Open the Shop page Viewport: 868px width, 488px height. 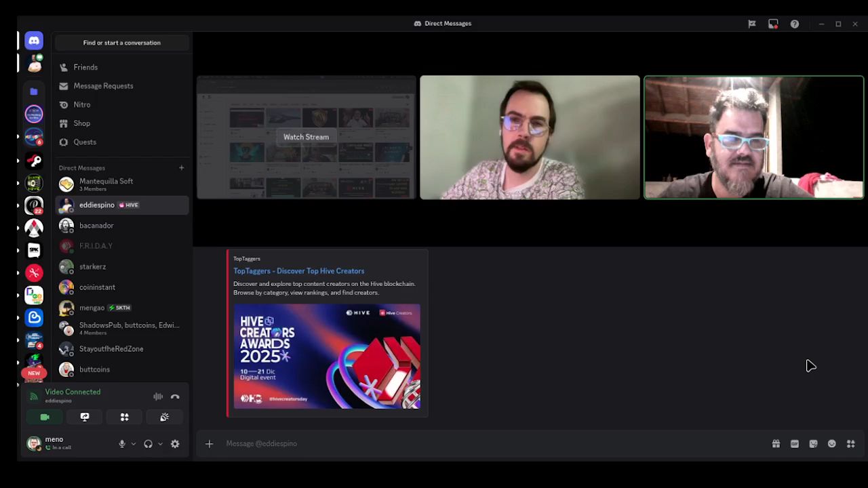pyautogui.click(x=122, y=123)
